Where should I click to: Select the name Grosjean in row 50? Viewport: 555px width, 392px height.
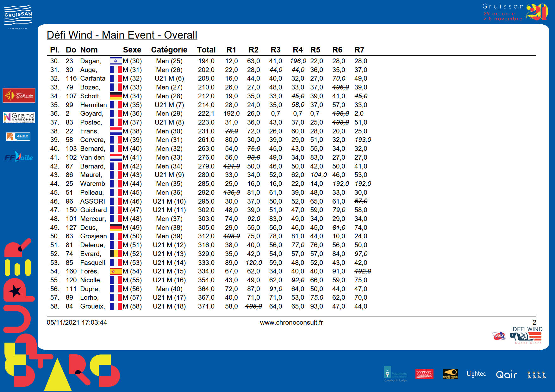93,236
